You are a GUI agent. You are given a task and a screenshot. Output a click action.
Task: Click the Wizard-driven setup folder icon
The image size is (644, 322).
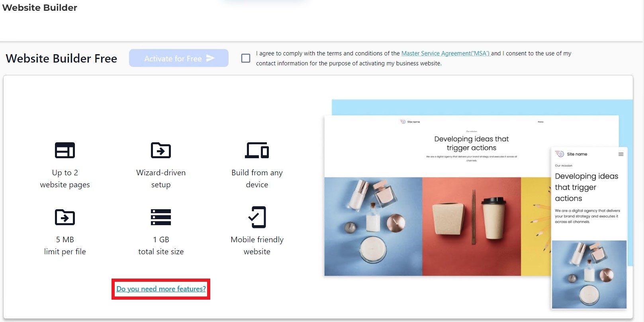point(161,150)
